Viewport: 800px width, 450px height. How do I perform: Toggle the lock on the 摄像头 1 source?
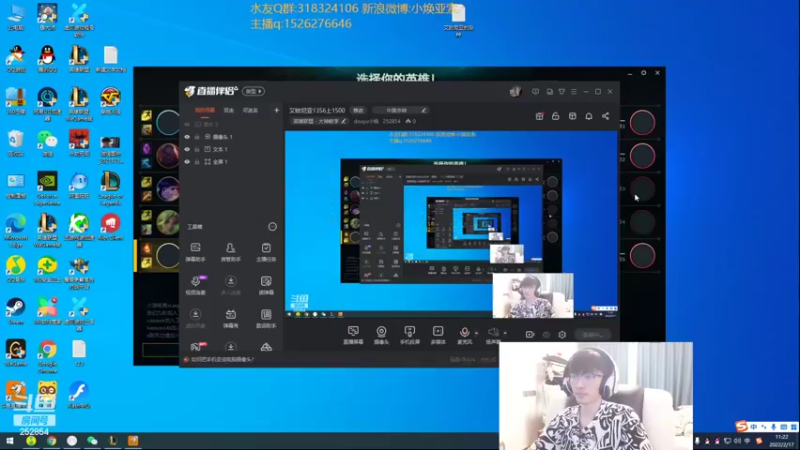pos(197,137)
